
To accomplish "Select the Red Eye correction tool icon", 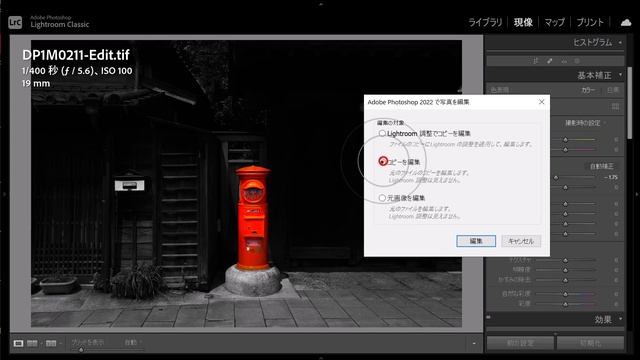I will click(x=564, y=61).
